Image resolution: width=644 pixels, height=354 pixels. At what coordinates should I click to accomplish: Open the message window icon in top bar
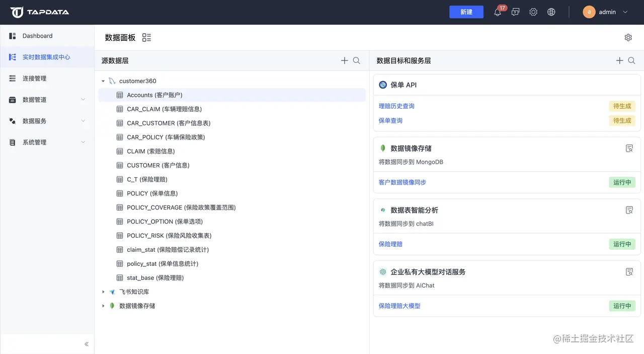pyautogui.click(x=515, y=12)
